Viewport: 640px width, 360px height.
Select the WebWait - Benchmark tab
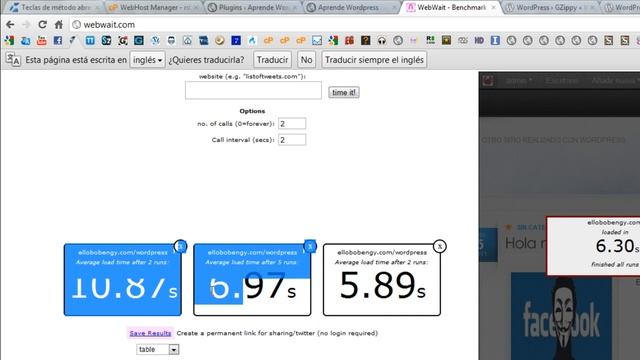pyautogui.click(x=451, y=7)
